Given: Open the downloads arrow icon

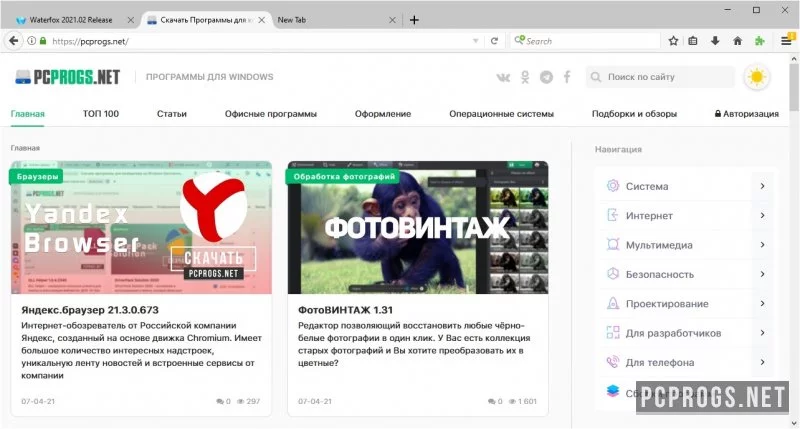Looking at the screenshot, I should coord(715,41).
